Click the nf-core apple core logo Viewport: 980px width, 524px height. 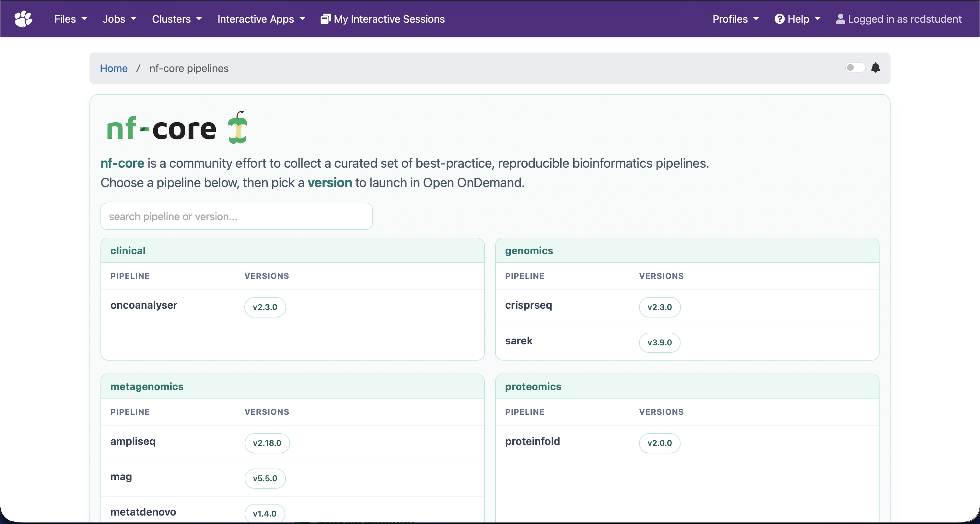238,128
